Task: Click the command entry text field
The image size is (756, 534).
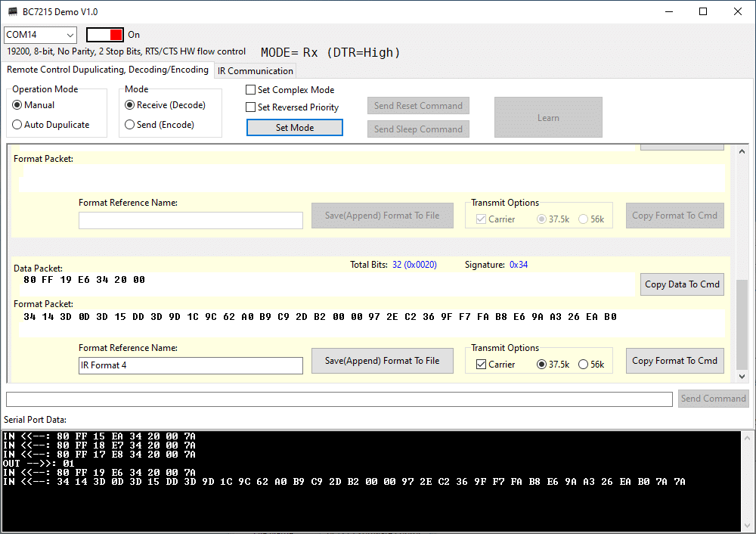Action: pyautogui.click(x=339, y=399)
